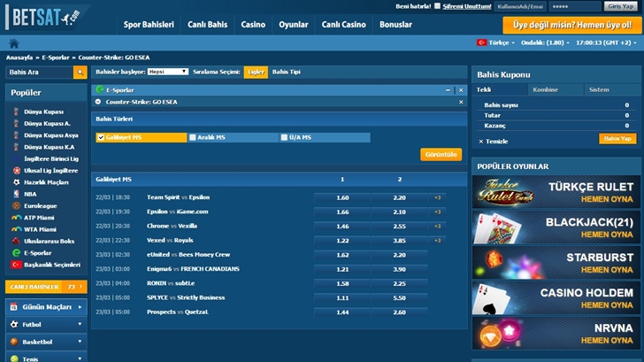The width and height of the screenshot is (644, 362).
Task: Click the Üye değil misin signup button
Action: pyautogui.click(x=572, y=25)
